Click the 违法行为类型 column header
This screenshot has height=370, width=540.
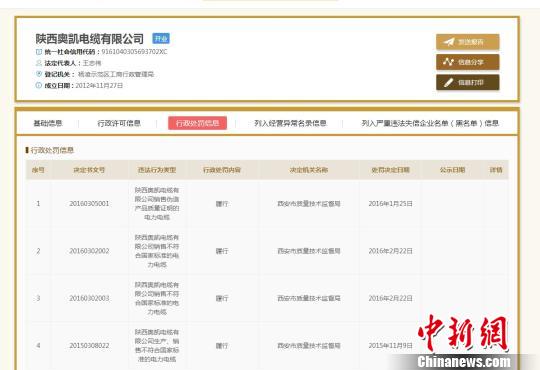click(157, 170)
